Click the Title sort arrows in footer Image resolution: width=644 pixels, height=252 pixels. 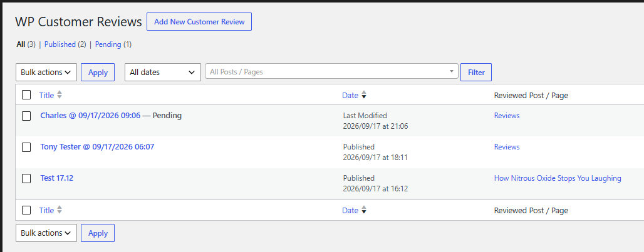click(60, 210)
